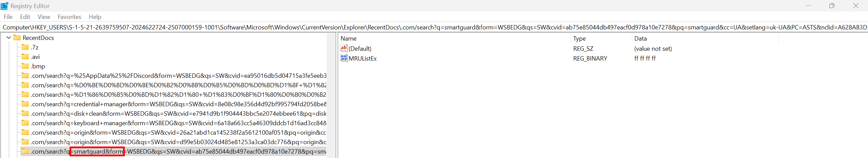
Task: Click the Name column header
Action: [x=349, y=39]
